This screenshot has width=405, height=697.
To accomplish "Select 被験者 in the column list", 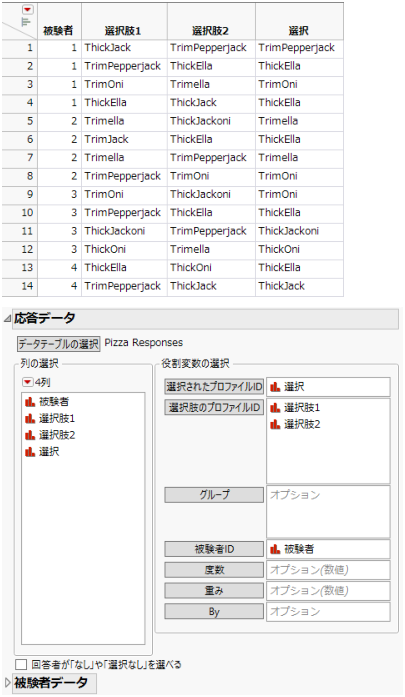I will pos(54,402).
